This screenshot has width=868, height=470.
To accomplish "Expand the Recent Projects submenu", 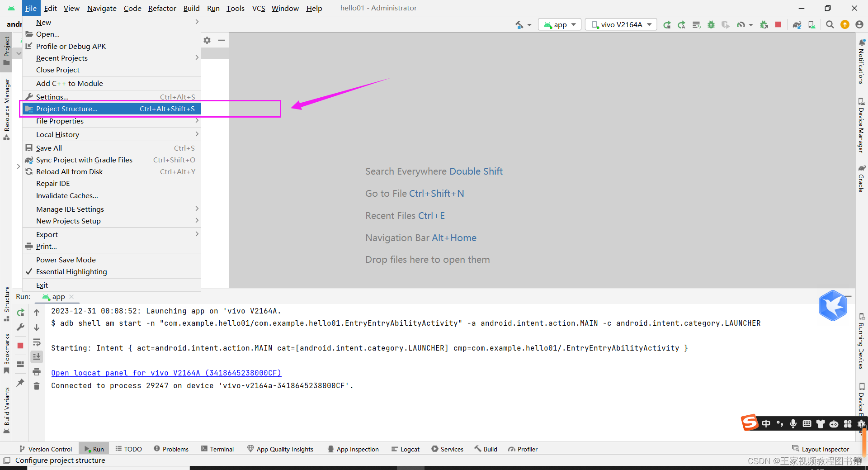I will [x=112, y=58].
